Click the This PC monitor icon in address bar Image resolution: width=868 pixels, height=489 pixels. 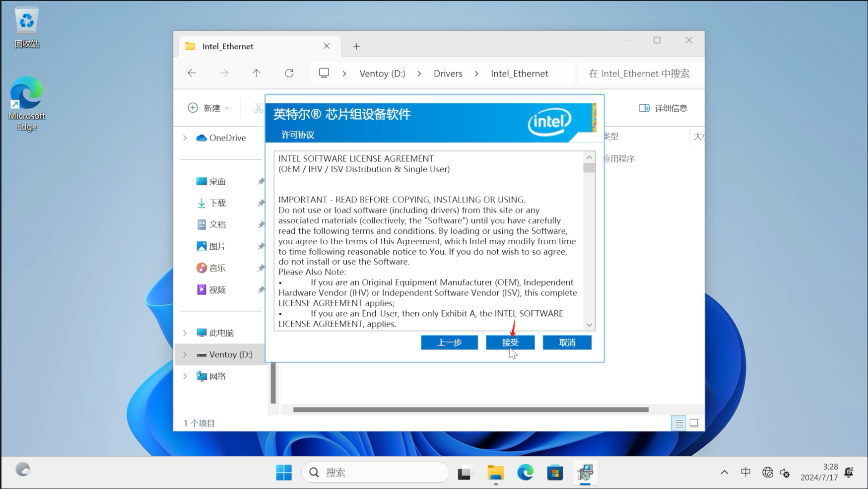324,73
